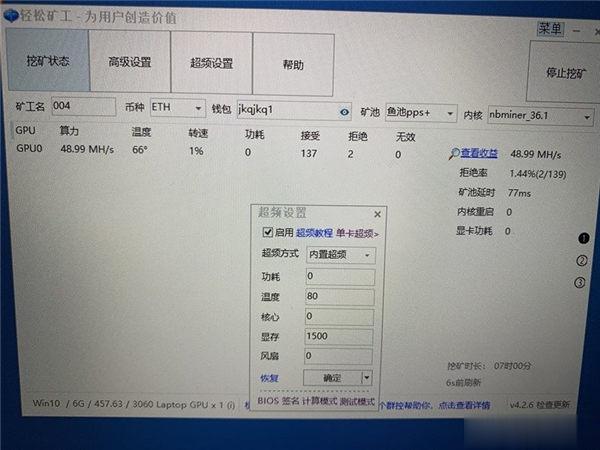This screenshot has height=450, width=600.
Task: Click the 温度 field showing 80
Action: (339, 297)
